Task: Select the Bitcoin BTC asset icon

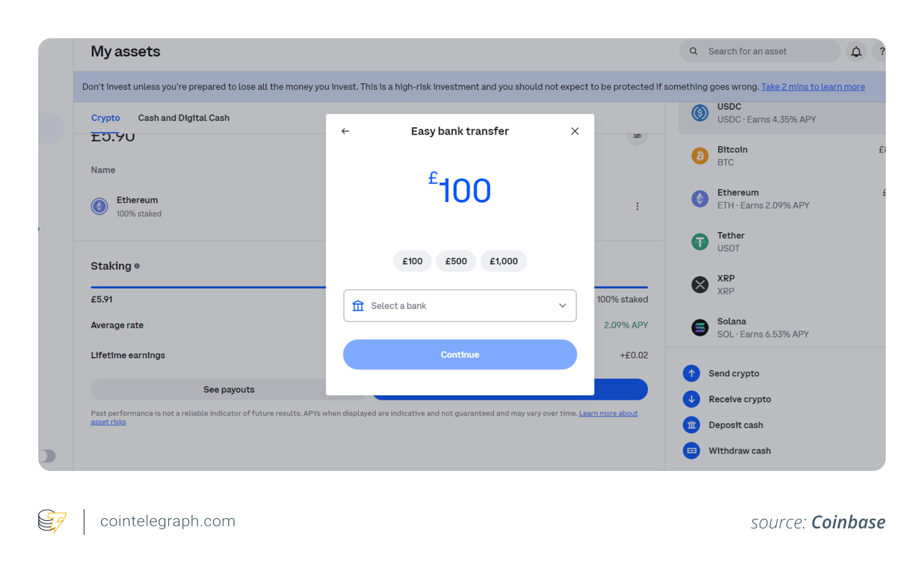Action: 700,156
